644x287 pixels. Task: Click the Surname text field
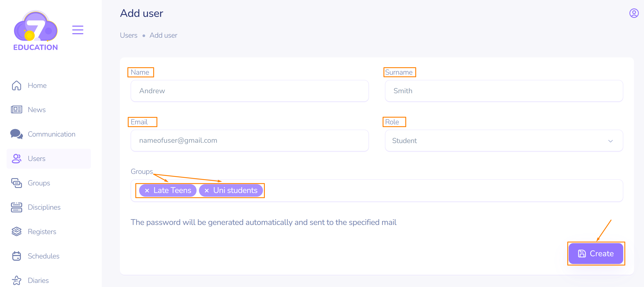(504, 91)
